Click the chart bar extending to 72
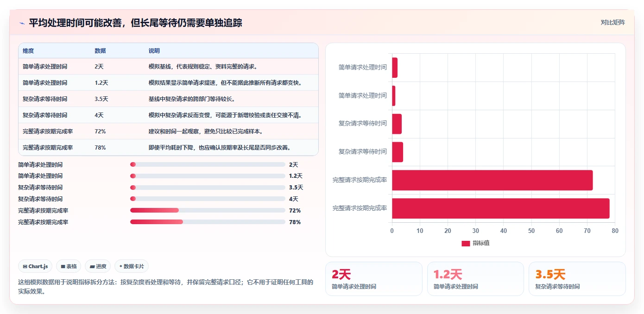Image resolution: width=644 pixels, height=314 pixels. point(492,180)
